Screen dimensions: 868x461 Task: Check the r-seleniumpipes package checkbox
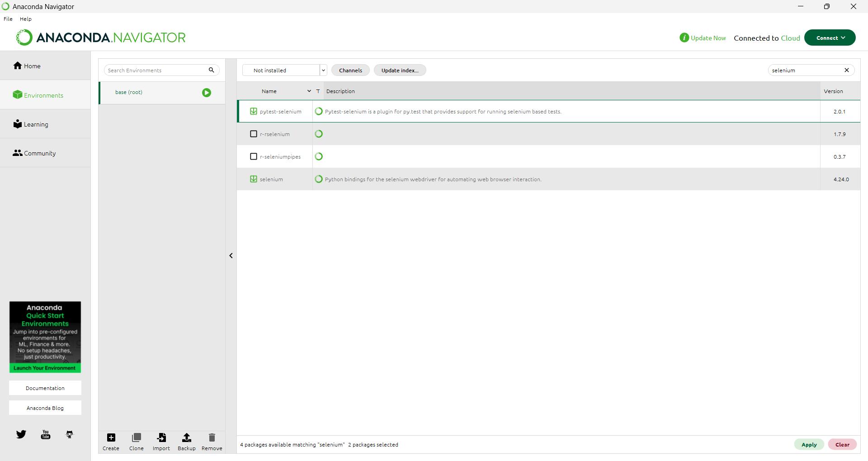click(x=254, y=156)
